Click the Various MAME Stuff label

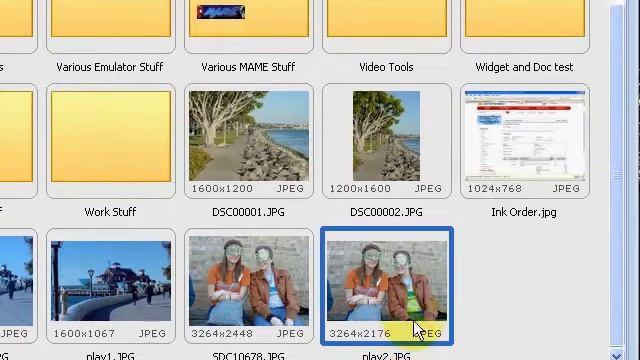click(x=248, y=67)
